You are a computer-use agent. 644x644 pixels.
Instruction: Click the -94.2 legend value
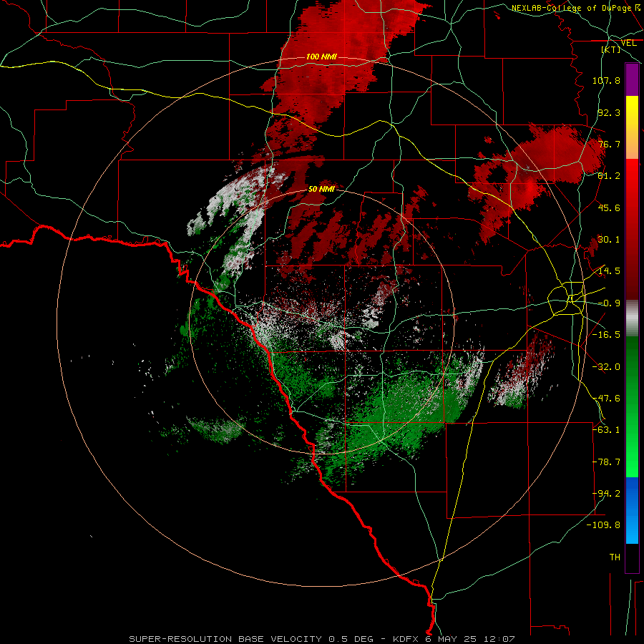tap(606, 494)
